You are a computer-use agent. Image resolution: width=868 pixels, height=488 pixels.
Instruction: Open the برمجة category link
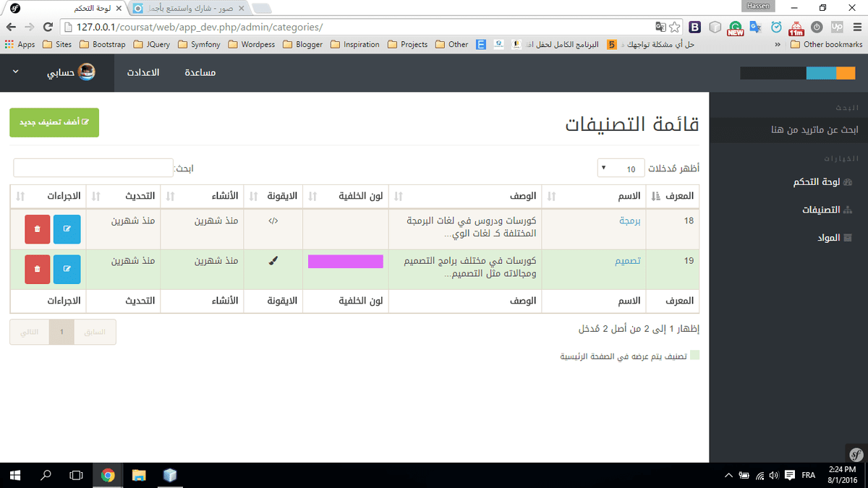(629, 221)
